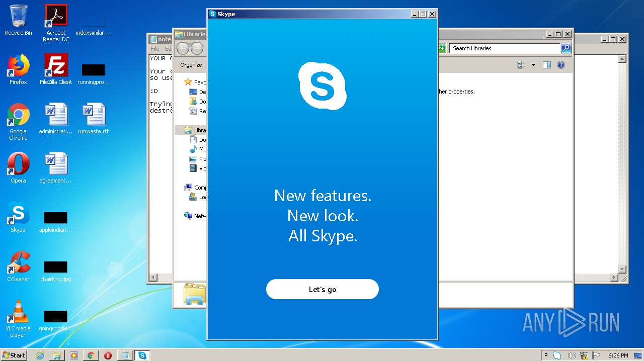This screenshot has width=644, height=362.
Task: Select Computer in the navigation pane
Action: pyautogui.click(x=195, y=188)
